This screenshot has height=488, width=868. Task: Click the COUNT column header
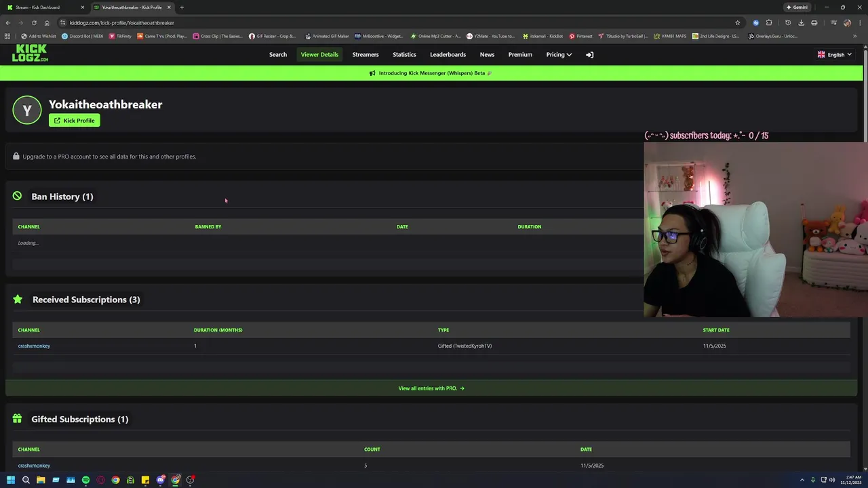(x=372, y=449)
